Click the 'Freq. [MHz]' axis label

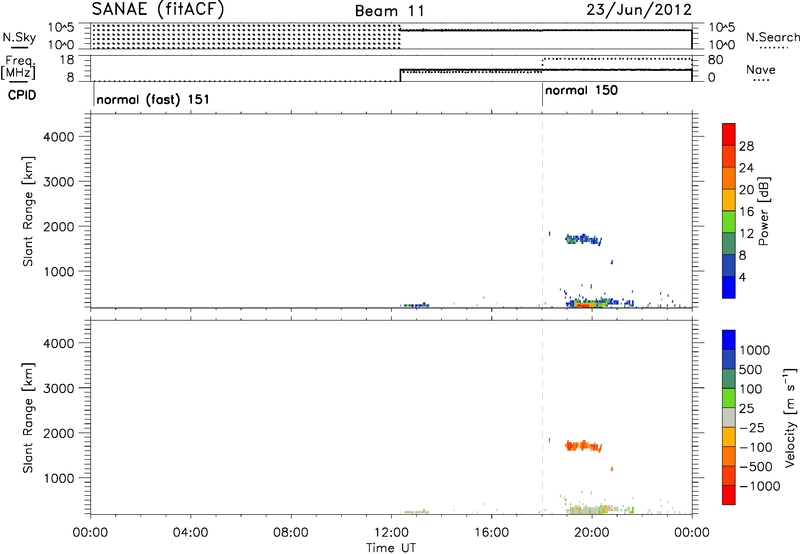19,67
